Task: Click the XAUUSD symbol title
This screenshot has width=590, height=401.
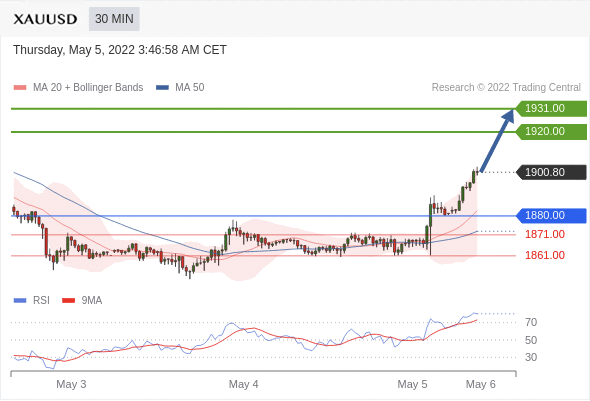Action: click(x=45, y=19)
